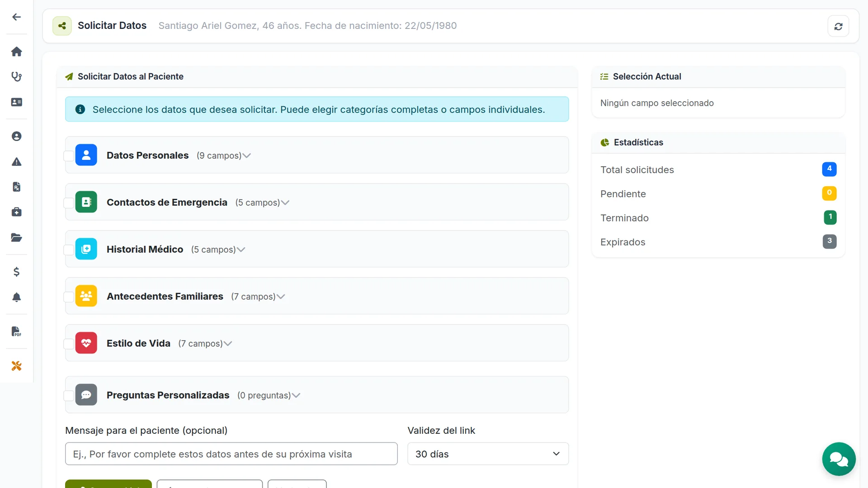Expand Preguntas Personalizadas chevron
The width and height of the screenshot is (868, 488).
(296, 395)
